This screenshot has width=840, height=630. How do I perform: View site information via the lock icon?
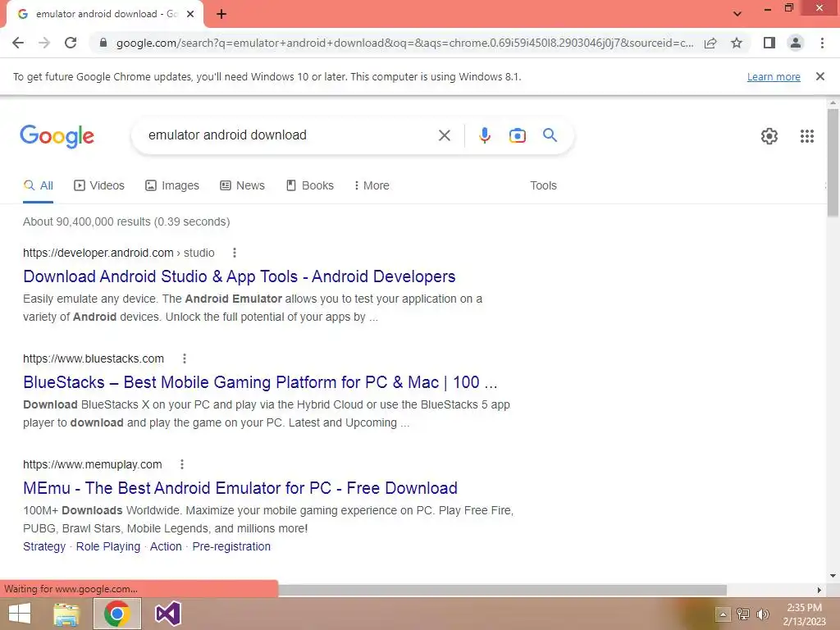103,43
